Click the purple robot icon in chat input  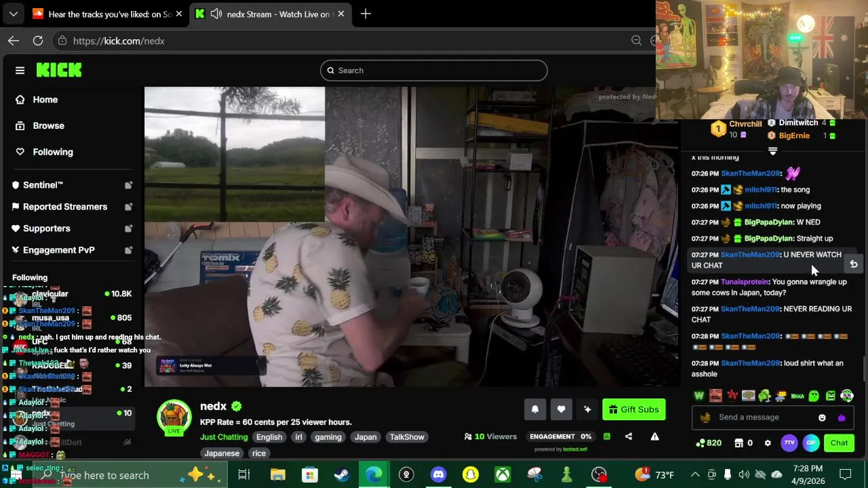click(842, 418)
